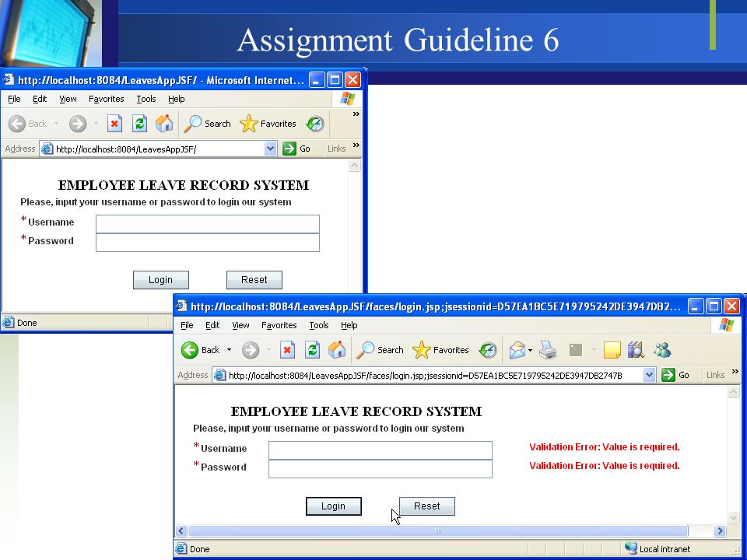
Task: Open Favorites menu in front login.jsp window
Action: point(279,325)
